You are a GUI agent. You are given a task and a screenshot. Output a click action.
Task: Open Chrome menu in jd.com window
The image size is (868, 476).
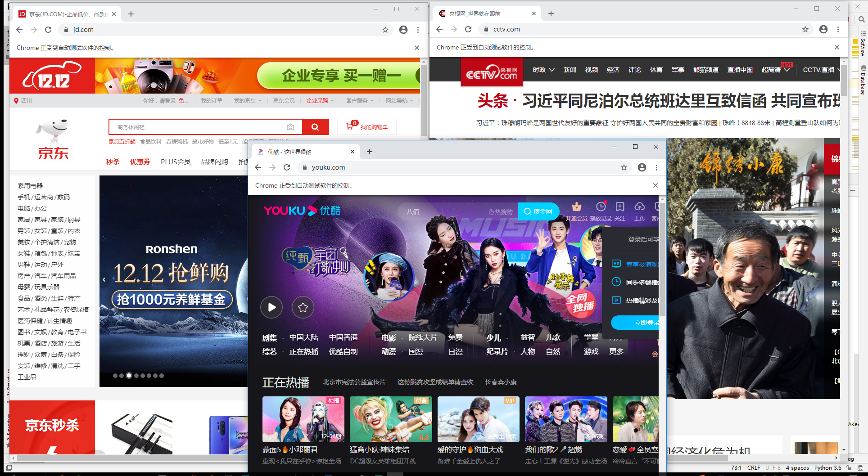418,30
